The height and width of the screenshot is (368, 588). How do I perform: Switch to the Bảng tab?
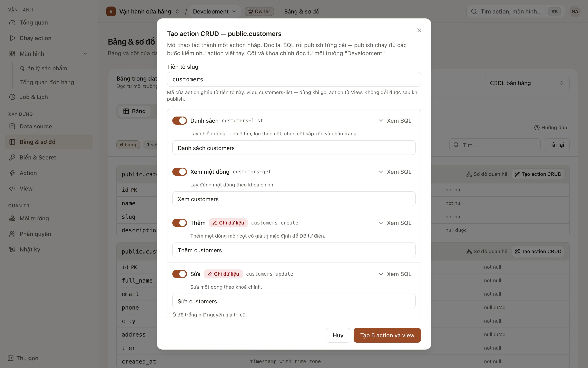134,111
